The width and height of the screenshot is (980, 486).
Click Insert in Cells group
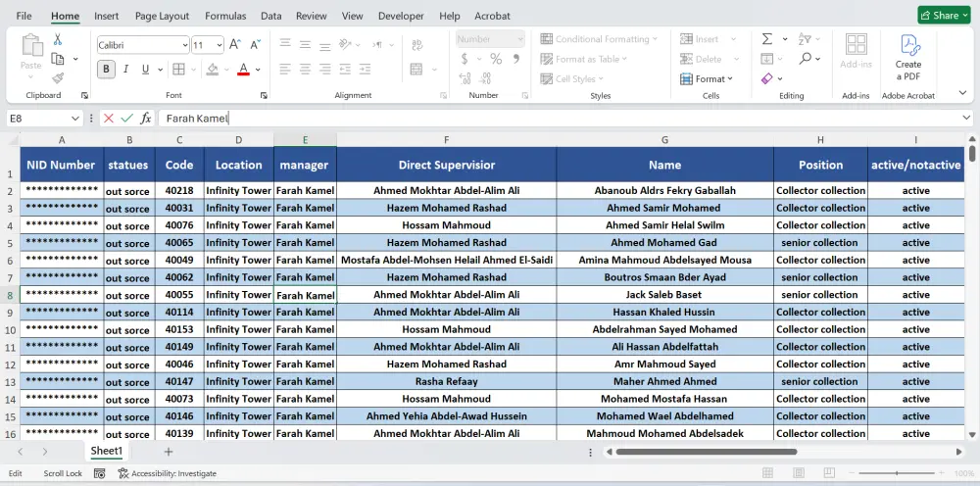point(700,39)
